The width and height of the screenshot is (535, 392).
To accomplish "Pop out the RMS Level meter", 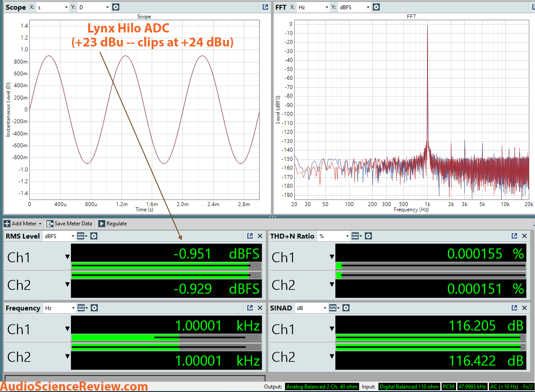I will [250, 236].
